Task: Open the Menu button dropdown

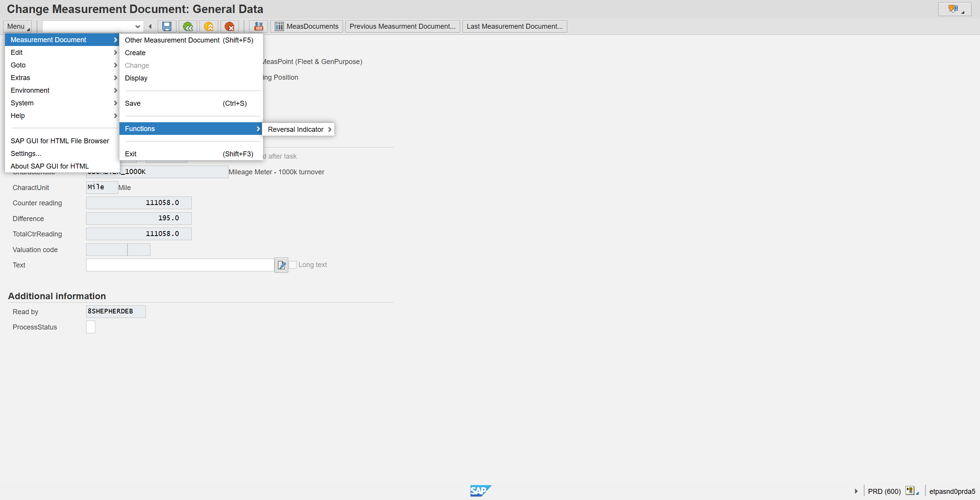Action: (x=18, y=26)
